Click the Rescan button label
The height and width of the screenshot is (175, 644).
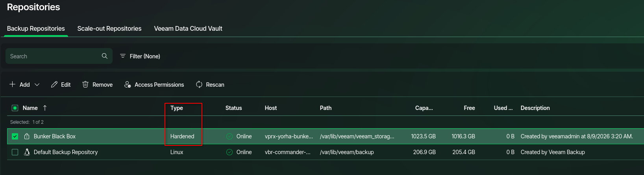[215, 85]
